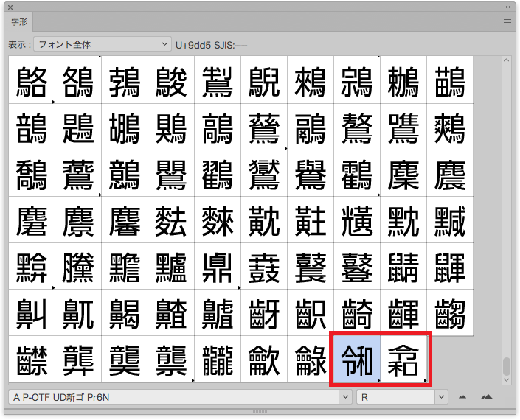Select the glyph 麖

click(x=78, y=220)
